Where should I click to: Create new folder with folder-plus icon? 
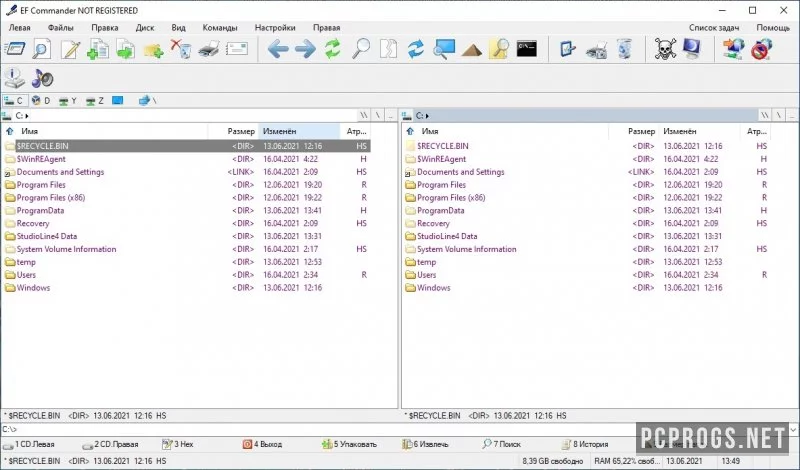153,50
